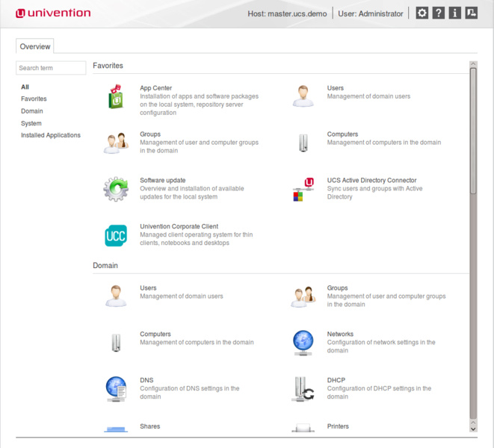The height and width of the screenshot is (448, 494).
Task: Open DNS module title
Action: (146, 380)
